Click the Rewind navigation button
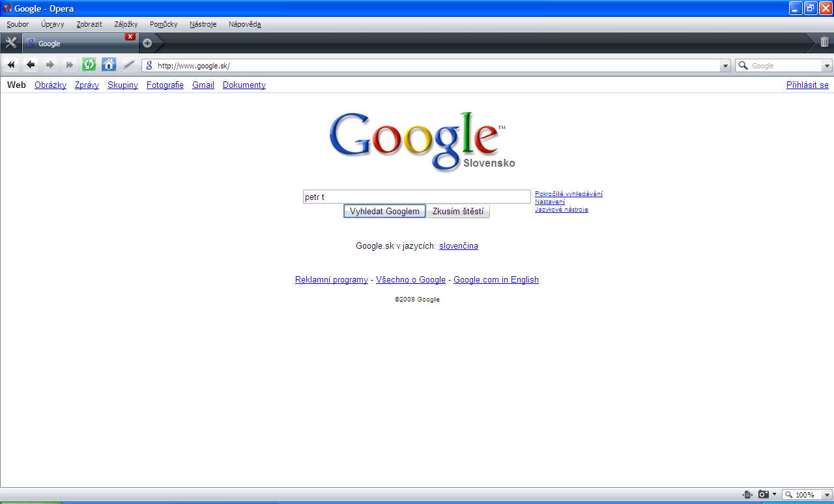This screenshot has height=504, width=834. (x=11, y=65)
